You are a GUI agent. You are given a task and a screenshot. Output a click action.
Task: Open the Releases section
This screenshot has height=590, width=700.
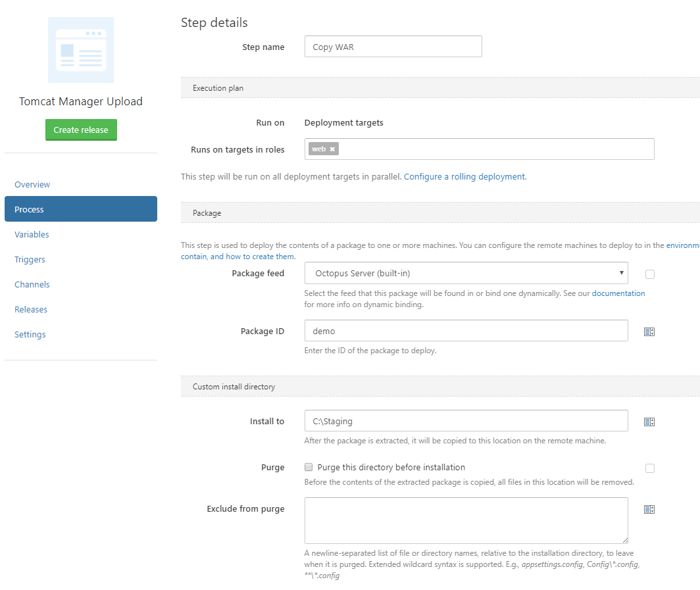pos(31,310)
